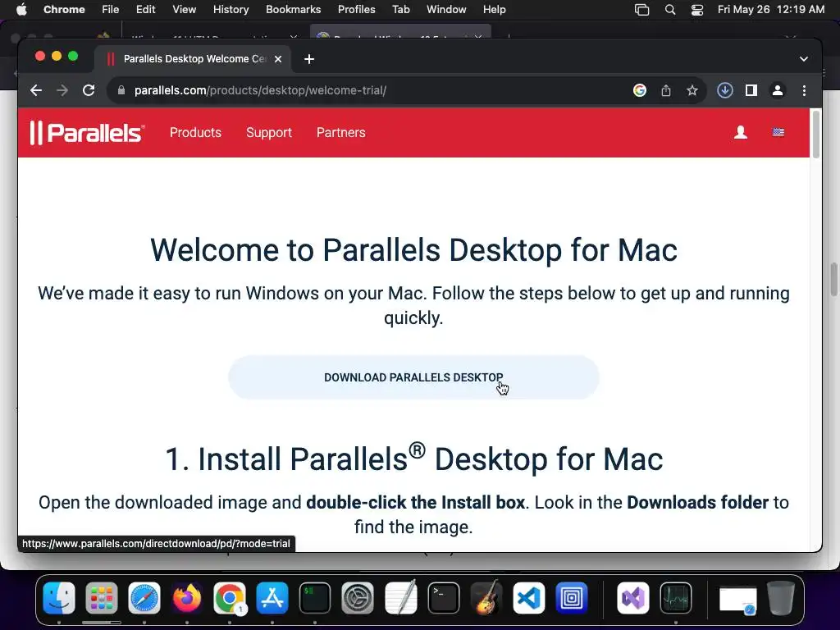Image resolution: width=840 pixels, height=630 pixels.
Task: Open the Profiles menu in menu bar
Action: click(x=356, y=10)
